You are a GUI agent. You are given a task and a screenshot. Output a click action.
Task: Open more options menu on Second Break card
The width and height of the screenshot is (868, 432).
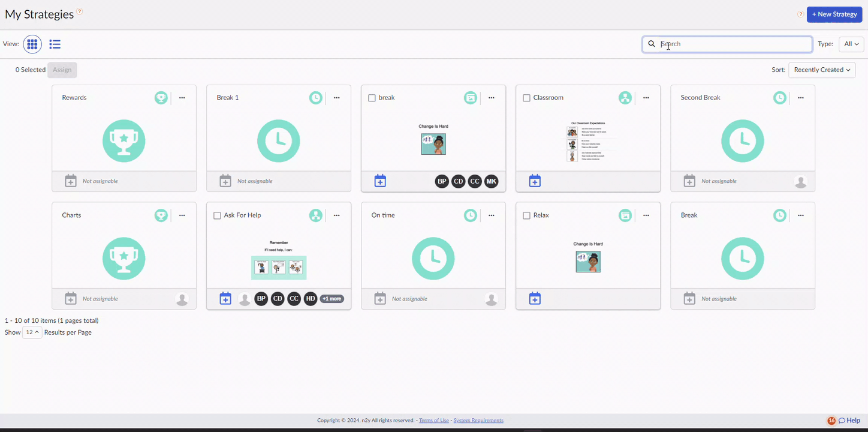(801, 98)
